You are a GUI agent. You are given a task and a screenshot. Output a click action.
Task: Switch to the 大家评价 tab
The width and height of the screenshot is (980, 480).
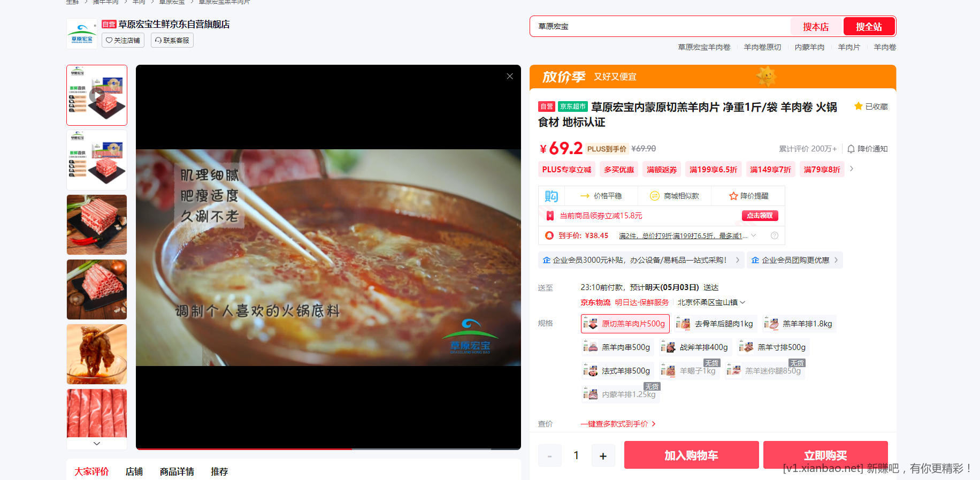pyautogui.click(x=91, y=471)
